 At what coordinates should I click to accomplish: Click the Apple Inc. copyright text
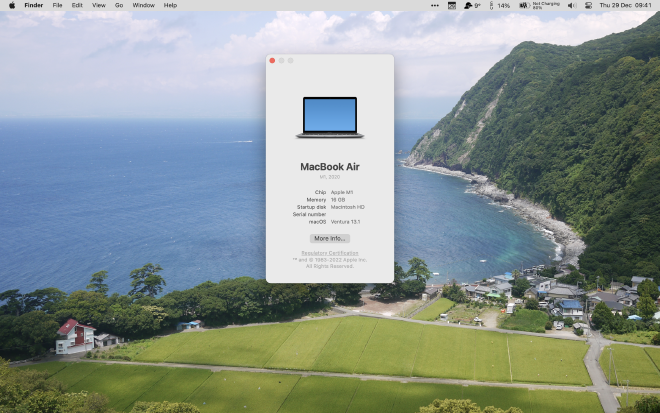(330, 260)
